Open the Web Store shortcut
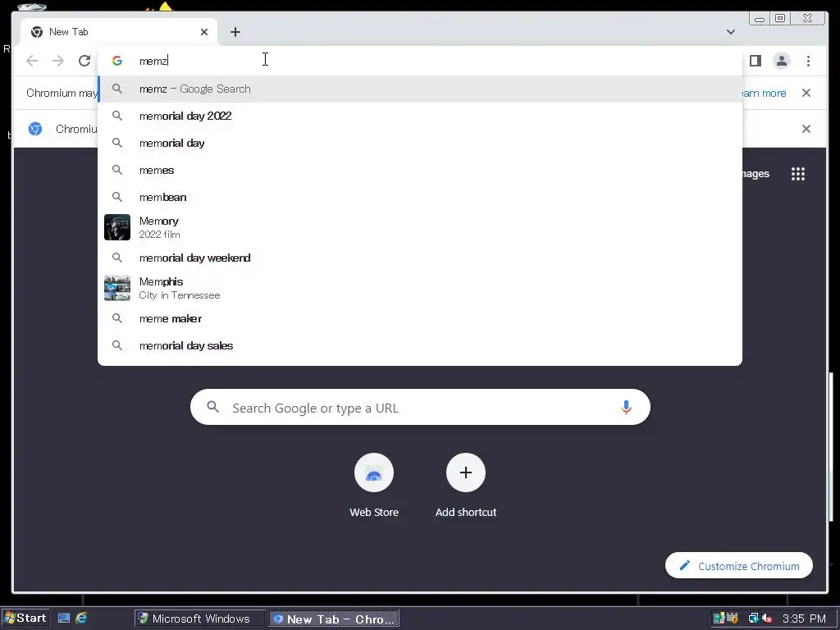This screenshot has width=840, height=630. tap(374, 486)
